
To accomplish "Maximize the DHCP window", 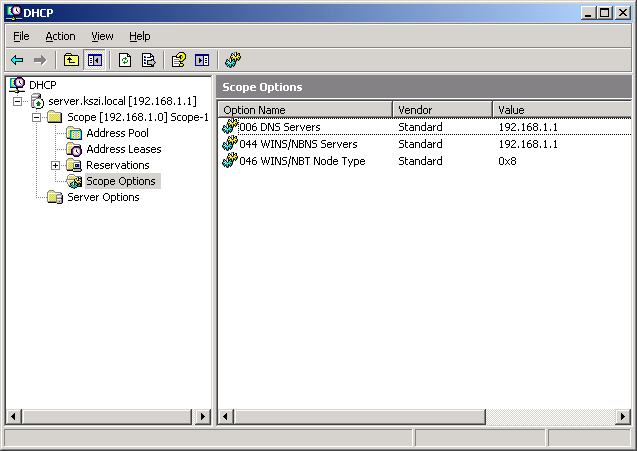I will click(x=605, y=13).
